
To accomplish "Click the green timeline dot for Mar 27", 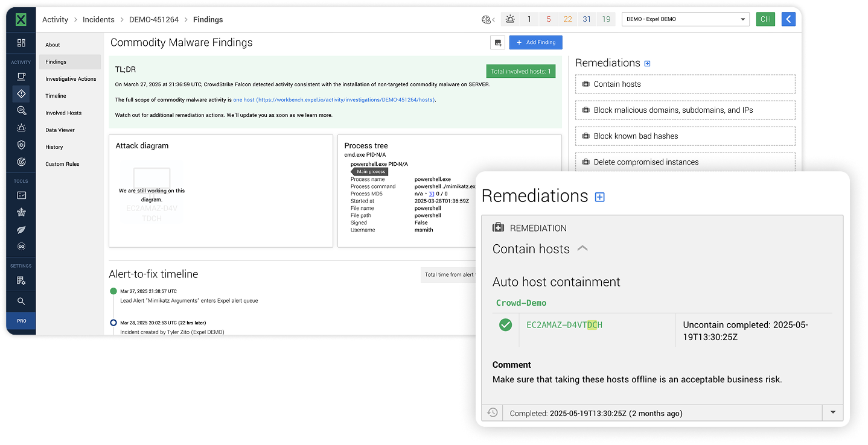I will coord(113,291).
